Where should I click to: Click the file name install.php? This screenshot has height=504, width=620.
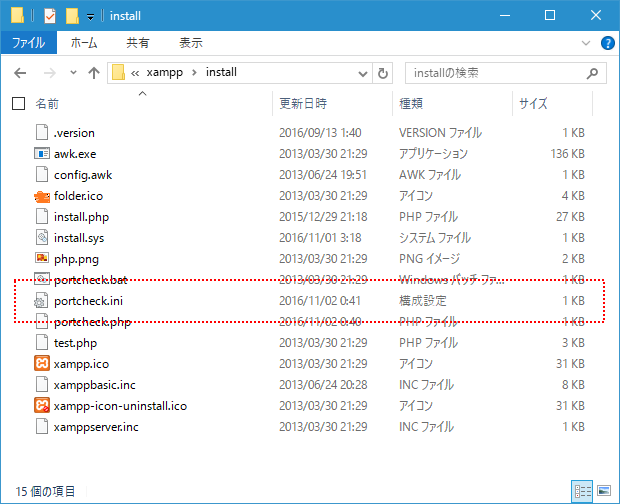pos(81,217)
